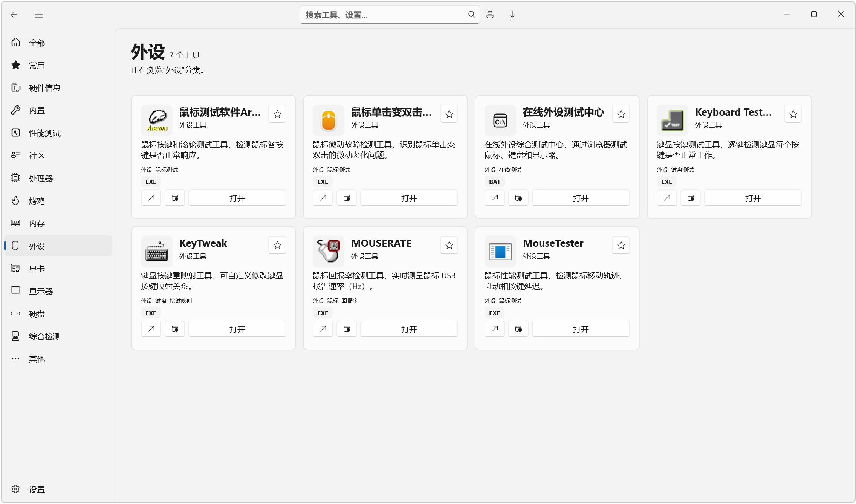Click arrow icon on MouseTester card

[495, 329]
